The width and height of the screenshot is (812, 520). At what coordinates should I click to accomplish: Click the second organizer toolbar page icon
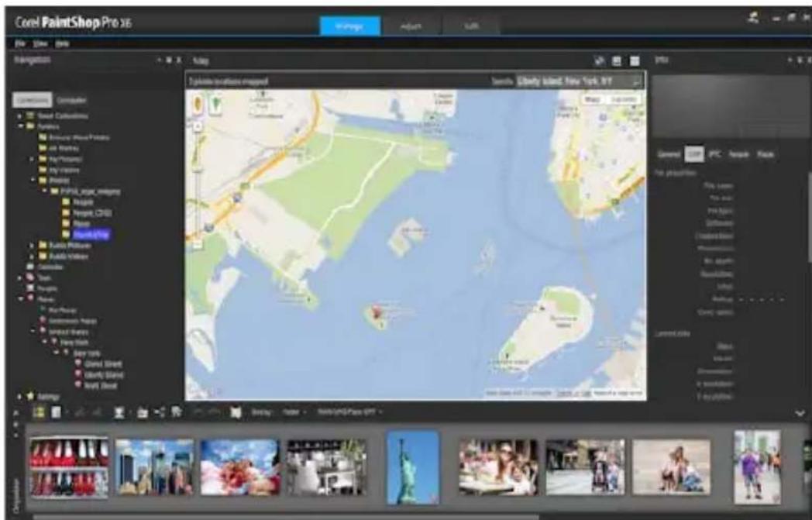56,412
